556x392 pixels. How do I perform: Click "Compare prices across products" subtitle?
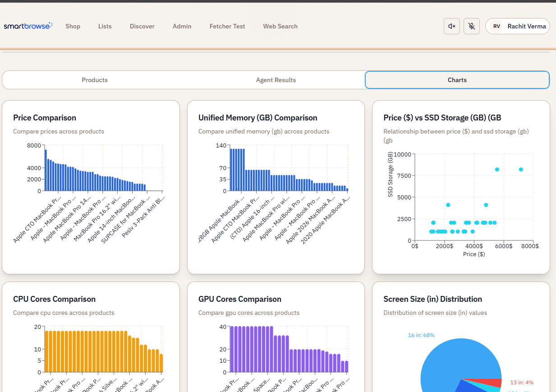coord(59,132)
